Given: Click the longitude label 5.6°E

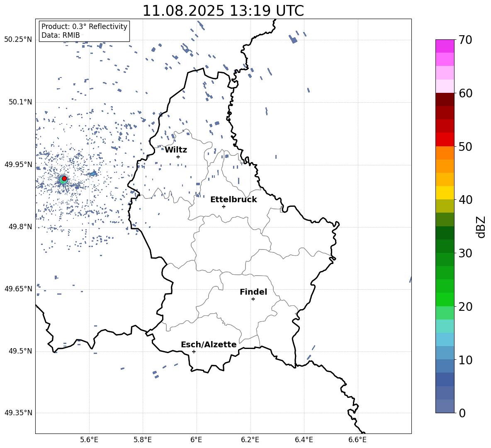Looking at the screenshot, I should point(89,440).
